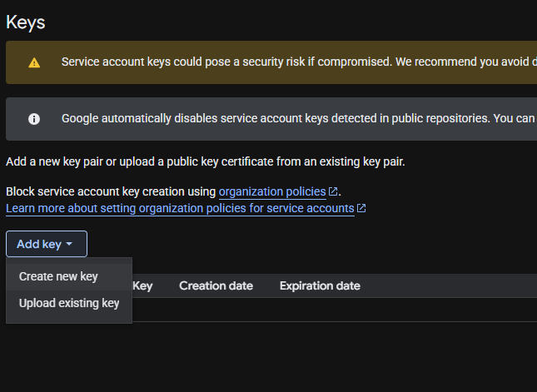The image size is (537, 392).
Task: Click external-link icon beside organization policies
Action: click(333, 191)
